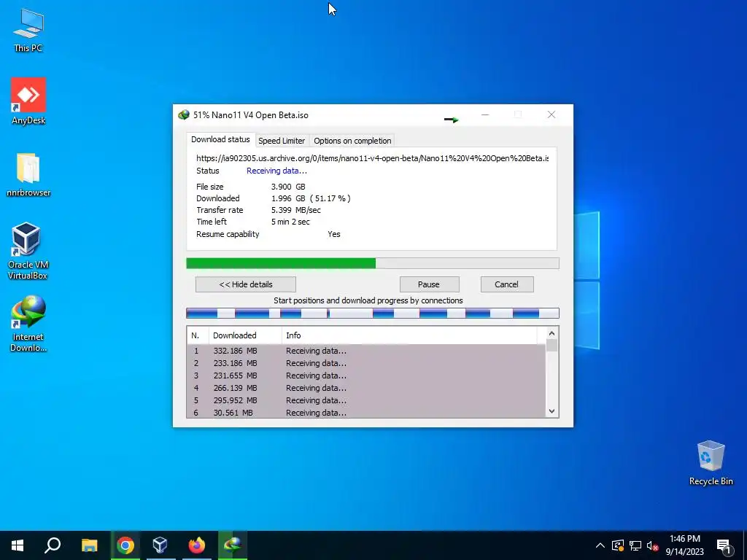Click the IDM taskbar icon
The width and height of the screenshot is (747, 560).
coord(233,545)
